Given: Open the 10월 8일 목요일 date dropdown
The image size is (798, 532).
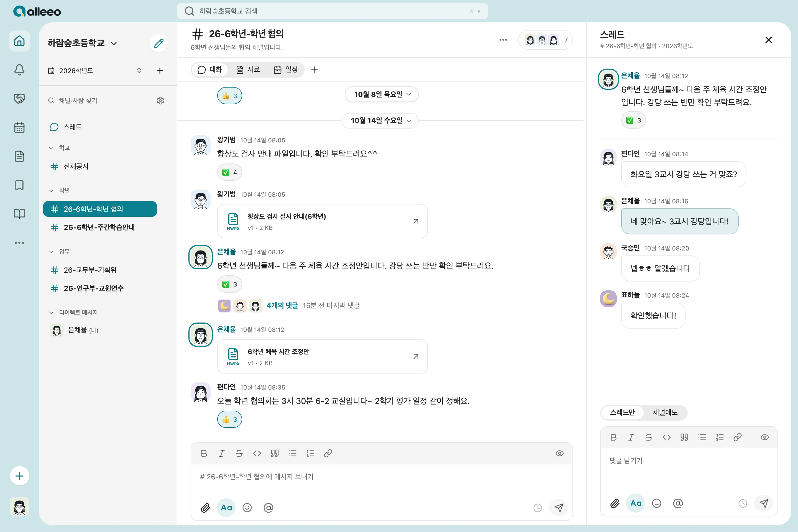Looking at the screenshot, I should point(382,94).
